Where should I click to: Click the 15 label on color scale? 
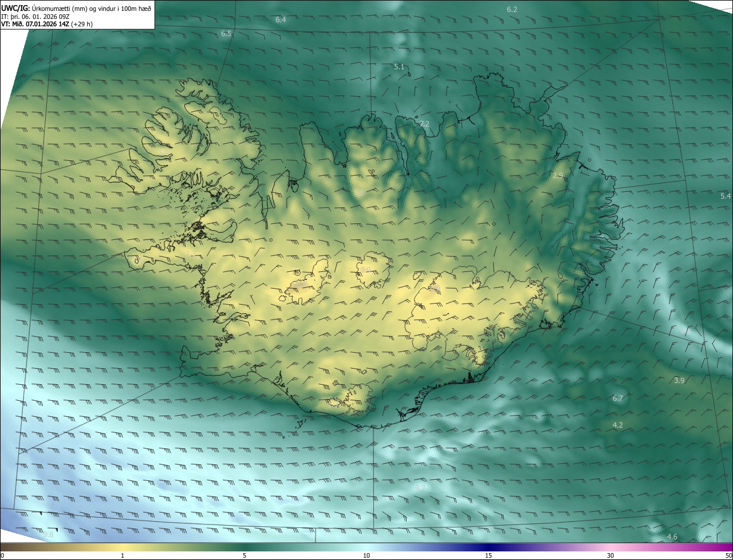[488, 555]
